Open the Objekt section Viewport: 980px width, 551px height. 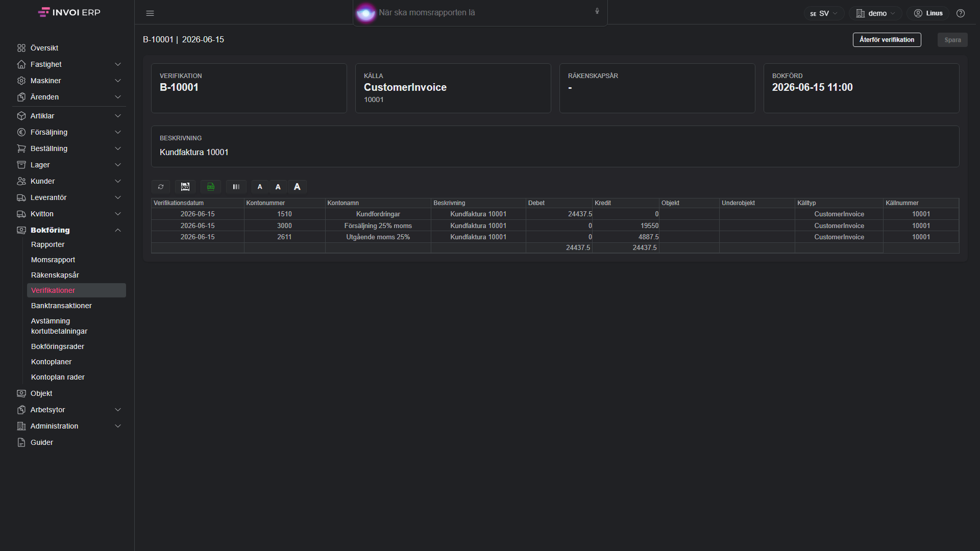coord(41,393)
